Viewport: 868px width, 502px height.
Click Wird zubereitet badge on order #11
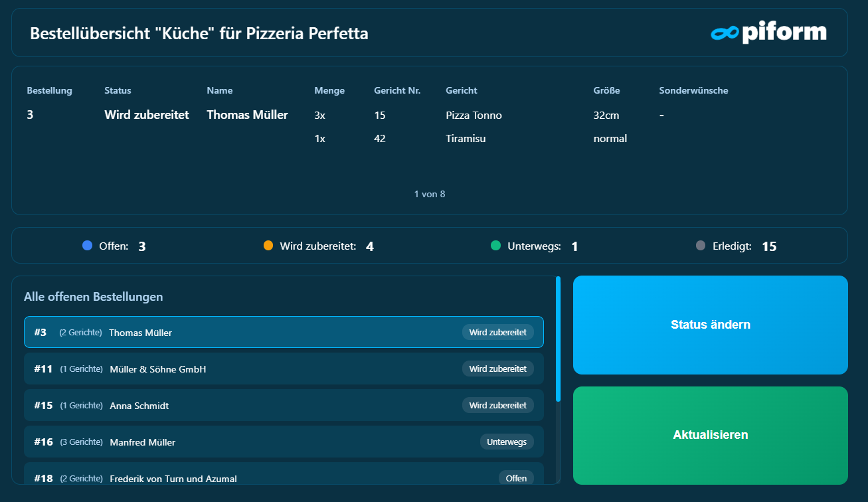[497, 369]
